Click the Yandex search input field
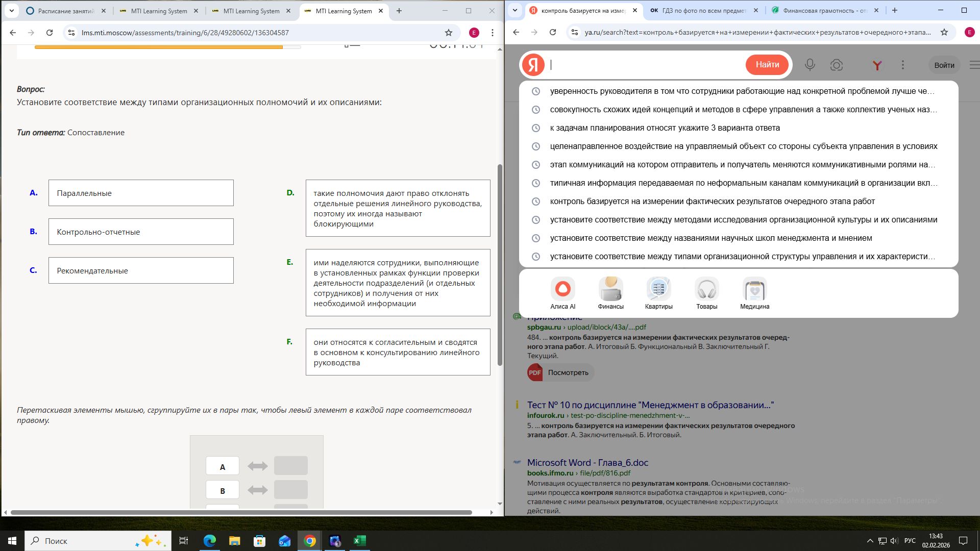980x551 pixels. point(646,65)
